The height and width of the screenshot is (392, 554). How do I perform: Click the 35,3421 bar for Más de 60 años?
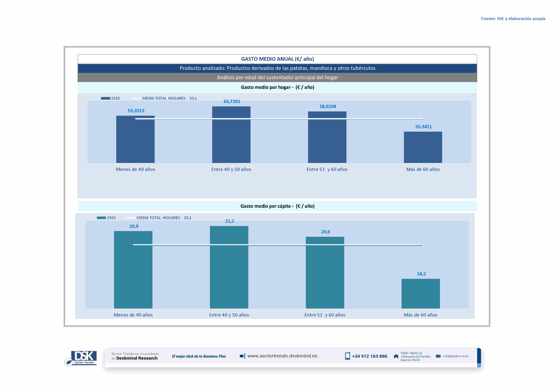(423, 147)
